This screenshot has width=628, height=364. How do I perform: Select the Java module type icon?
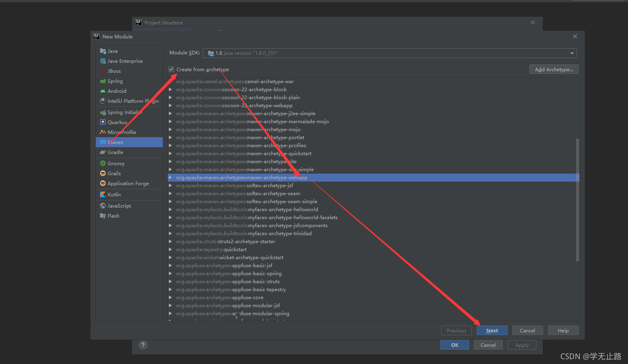(103, 51)
